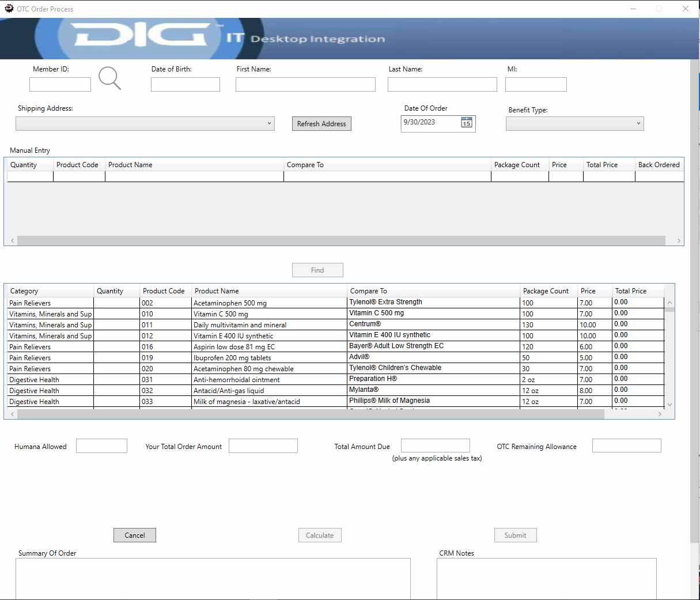Minimize the OTC Order Process window
This screenshot has width=700, height=600.
[633, 9]
